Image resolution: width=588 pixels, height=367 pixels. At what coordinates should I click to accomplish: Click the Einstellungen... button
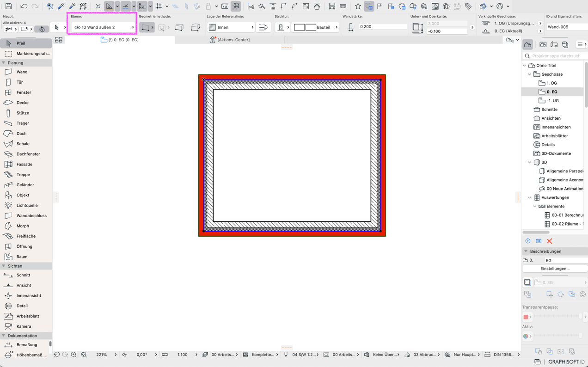point(555,269)
